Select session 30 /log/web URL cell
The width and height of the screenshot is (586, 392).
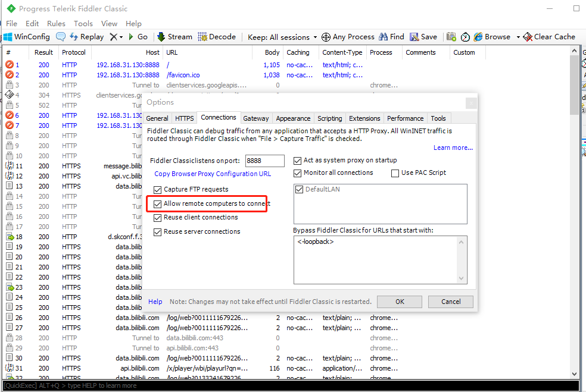[x=207, y=358]
